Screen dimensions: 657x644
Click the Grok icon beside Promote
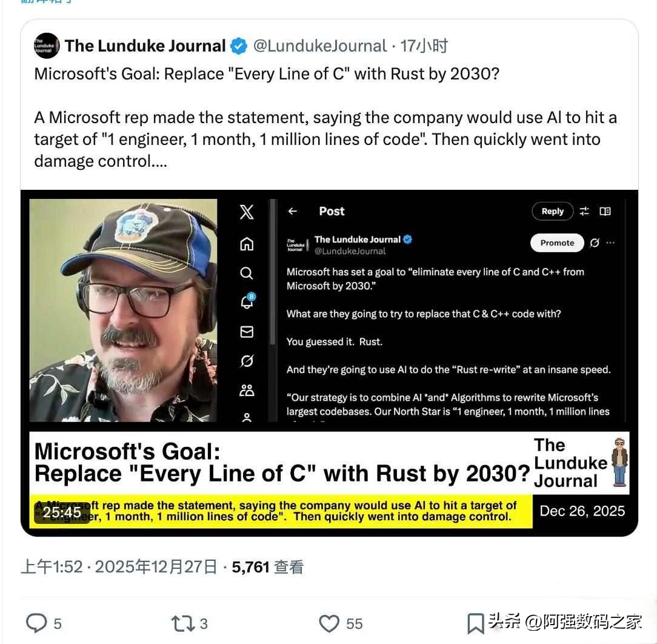point(595,243)
